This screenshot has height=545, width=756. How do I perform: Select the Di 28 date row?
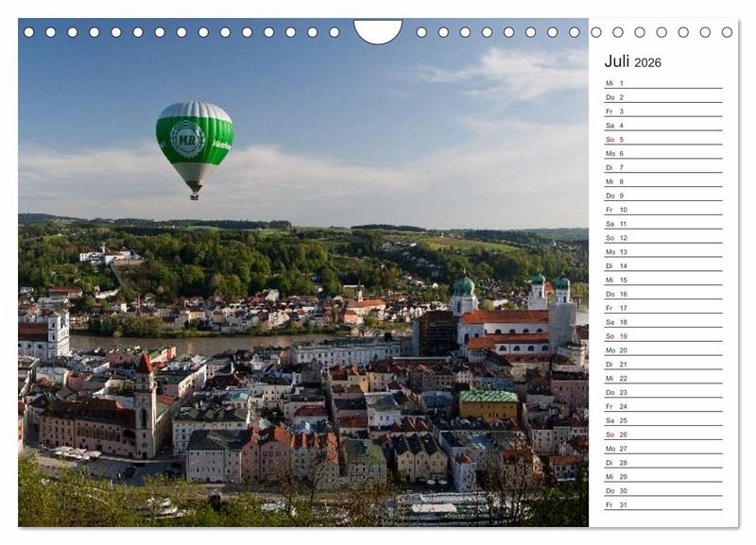(663, 463)
